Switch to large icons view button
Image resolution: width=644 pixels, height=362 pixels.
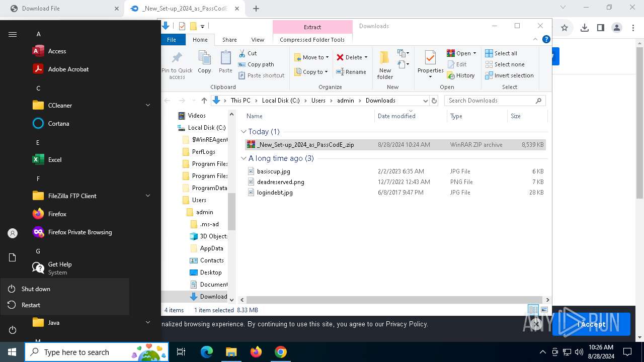click(544, 310)
